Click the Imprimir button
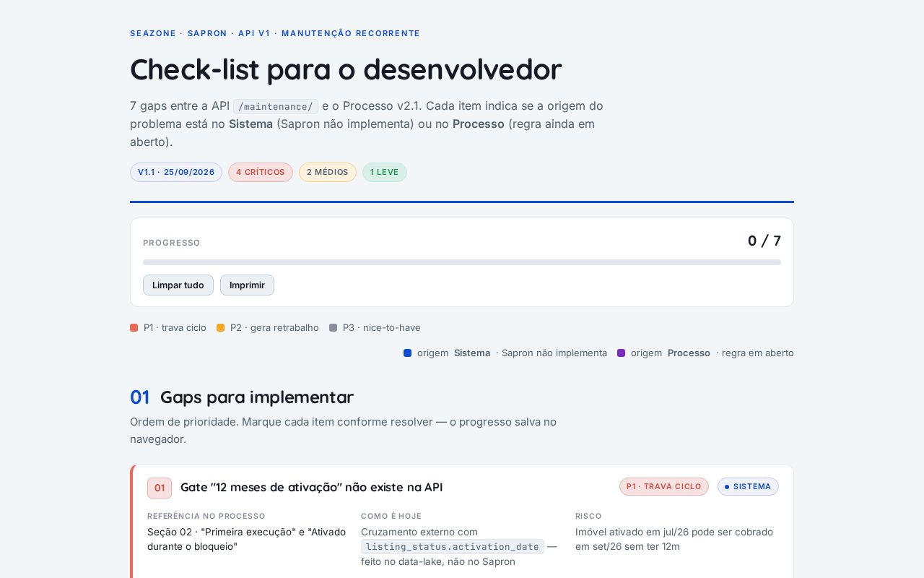 click(247, 285)
